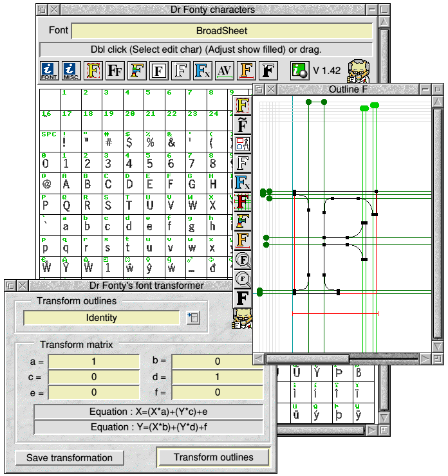448x476 pixels.
Task: Select rainbow F icon in characters toolbar
Action: click(x=136, y=71)
